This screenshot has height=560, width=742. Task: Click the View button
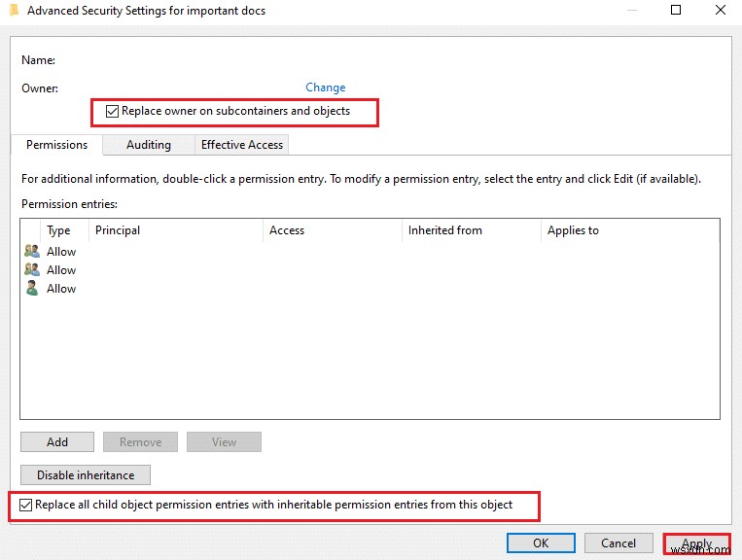pos(224,441)
